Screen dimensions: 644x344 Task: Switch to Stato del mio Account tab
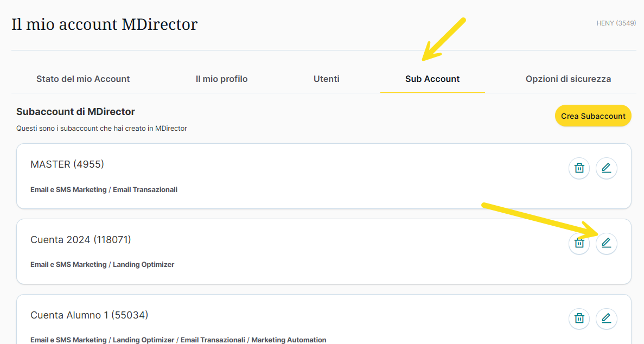pos(83,79)
